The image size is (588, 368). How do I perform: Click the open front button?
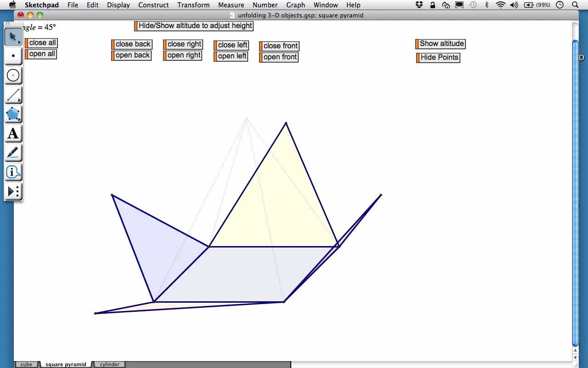(x=279, y=57)
